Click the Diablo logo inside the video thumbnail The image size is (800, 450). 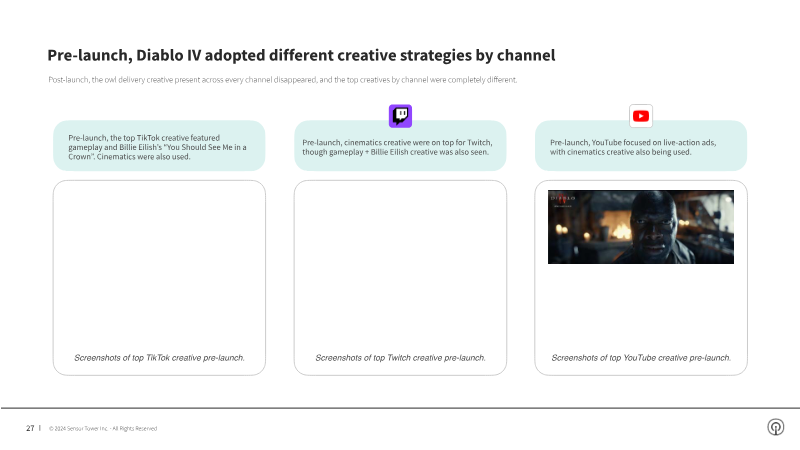click(x=564, y=199)
